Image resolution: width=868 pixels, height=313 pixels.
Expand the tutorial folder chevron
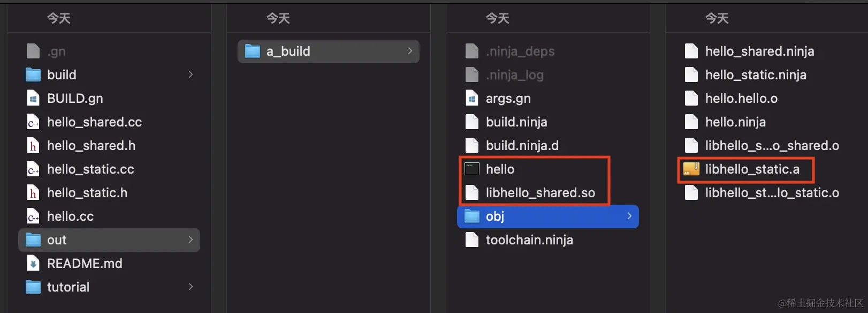click(191, 287)
